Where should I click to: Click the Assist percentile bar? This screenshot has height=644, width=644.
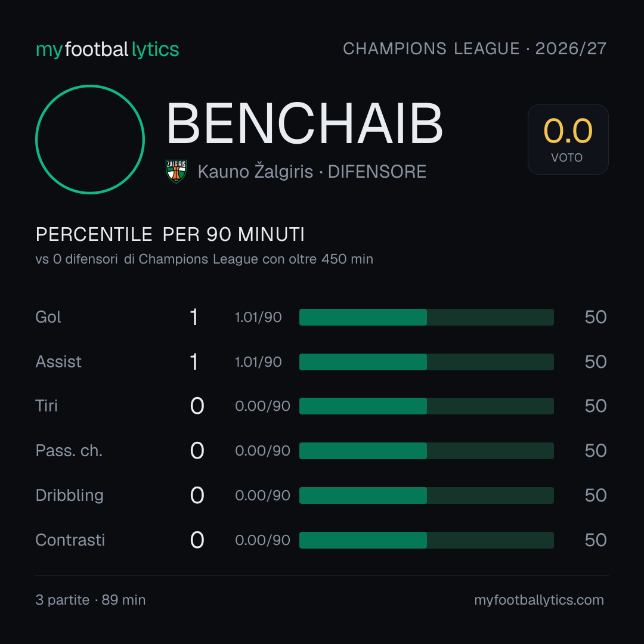click(426, 362)
